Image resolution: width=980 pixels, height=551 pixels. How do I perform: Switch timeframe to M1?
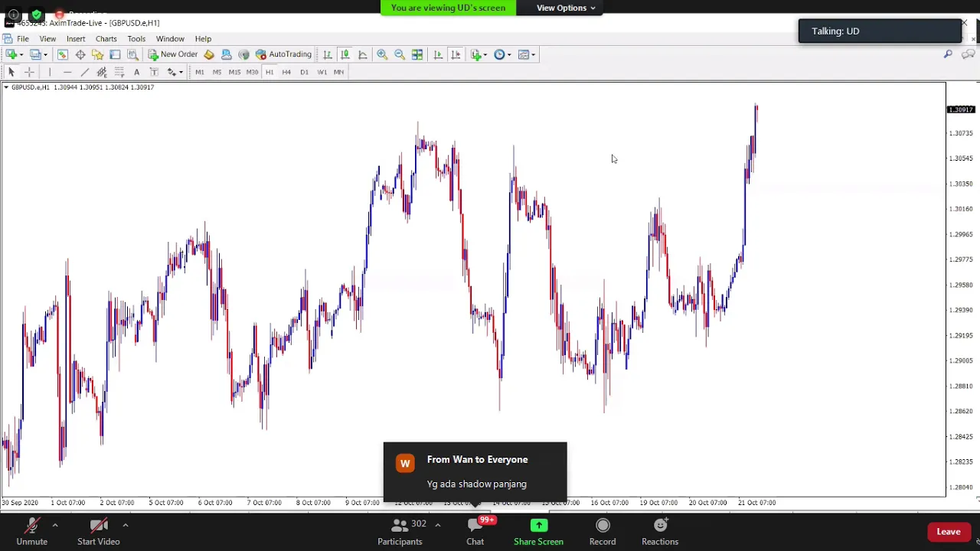point(200,72)
